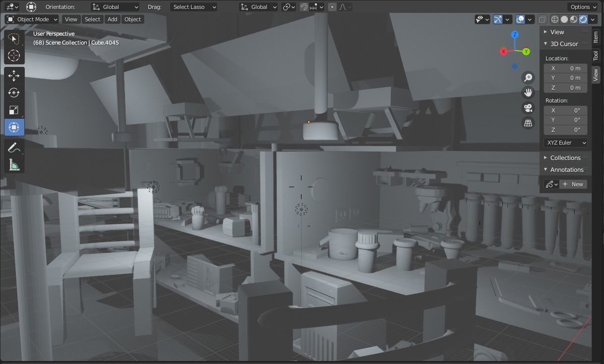Click the transform tool icon in header
The height and width of the screenshot is (364, 604).
[x=31, y=7]
